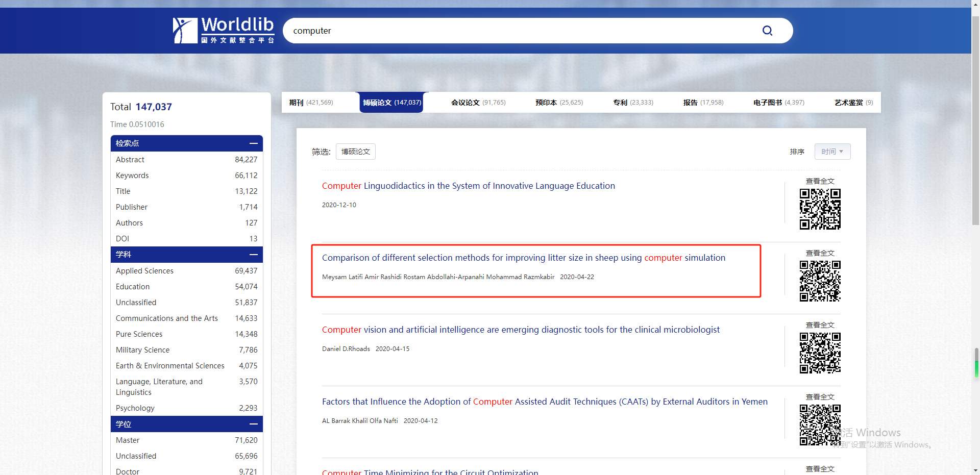Viewport: 980px width, 475px height.
Task: Click the scrollbar down arrow
Action: [975, 470]
